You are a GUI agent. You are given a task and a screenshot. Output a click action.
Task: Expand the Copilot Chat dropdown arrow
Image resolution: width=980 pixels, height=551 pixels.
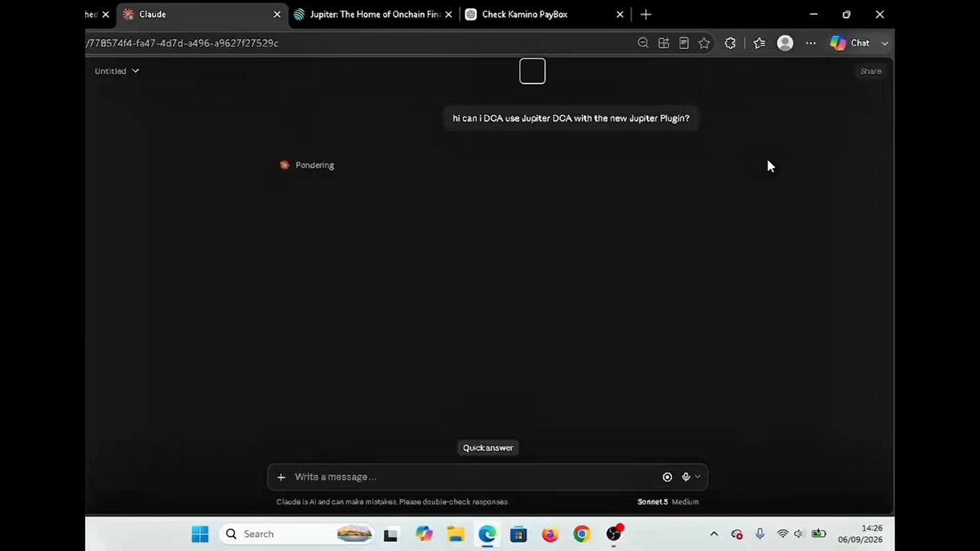[884, 43]
